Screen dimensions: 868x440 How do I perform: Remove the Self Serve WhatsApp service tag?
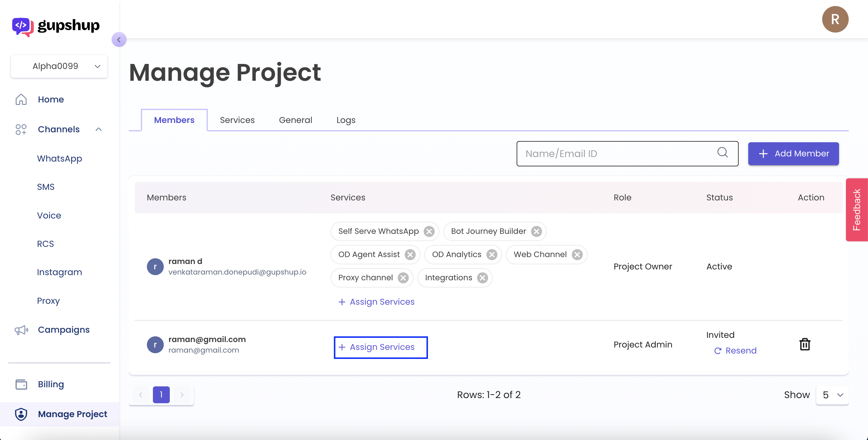click(429, 232)
